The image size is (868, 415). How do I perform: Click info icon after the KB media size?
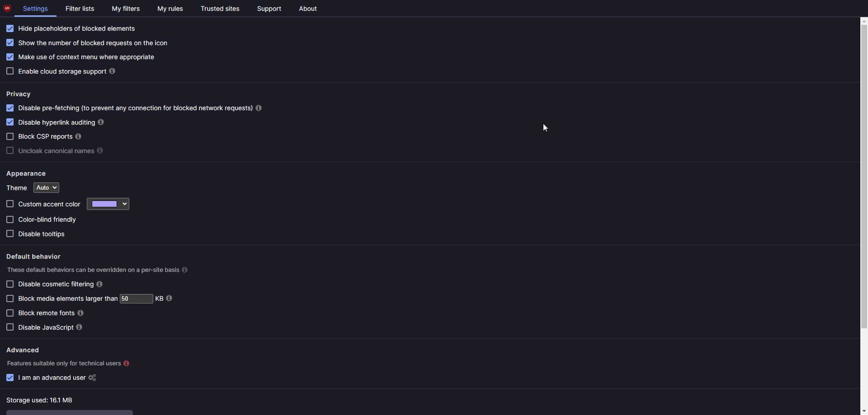(x=169, y=298)
